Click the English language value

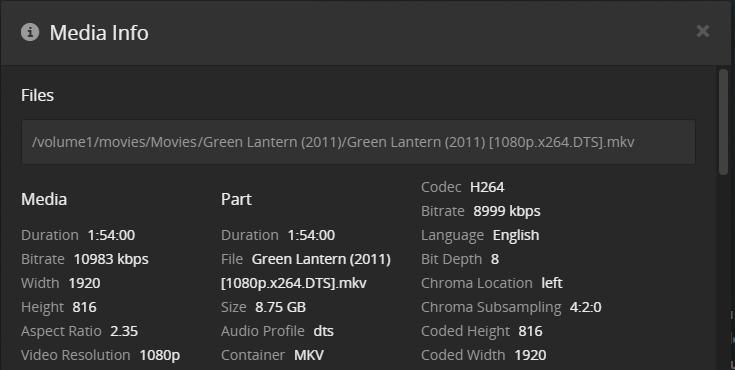pos(516,235)
